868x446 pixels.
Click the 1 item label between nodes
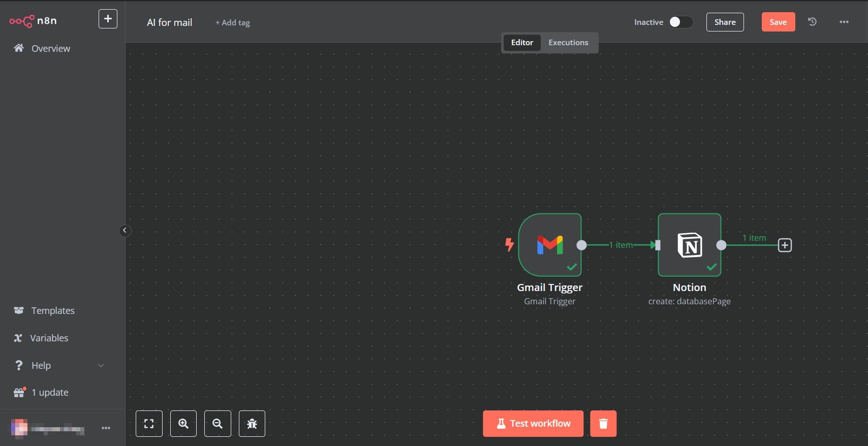[x=621, y=245]
